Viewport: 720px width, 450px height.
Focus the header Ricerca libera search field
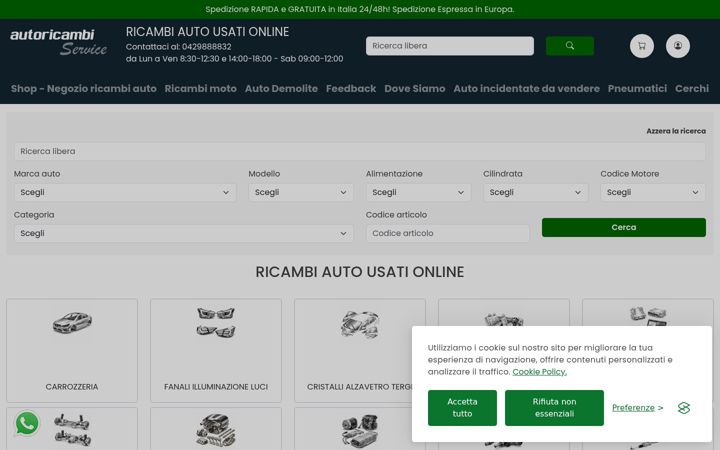(450, 46)
